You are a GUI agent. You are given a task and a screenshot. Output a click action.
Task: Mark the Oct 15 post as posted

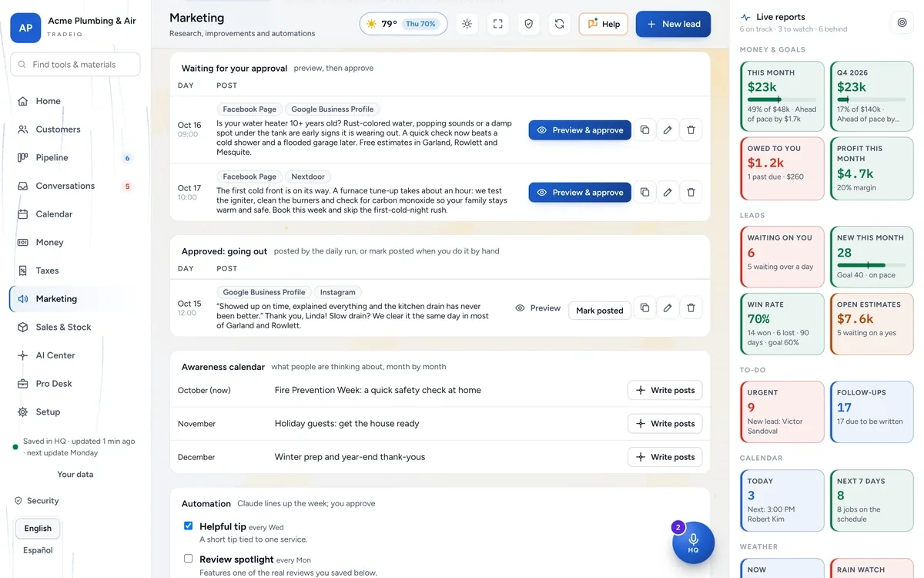click(600, 311)
